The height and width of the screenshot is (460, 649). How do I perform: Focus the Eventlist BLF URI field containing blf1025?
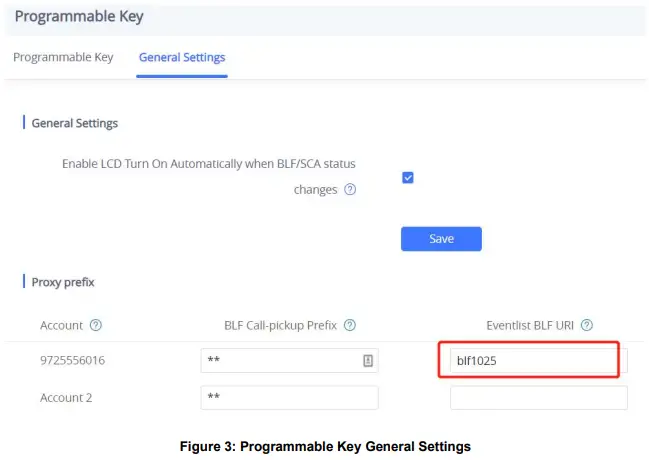528,360
